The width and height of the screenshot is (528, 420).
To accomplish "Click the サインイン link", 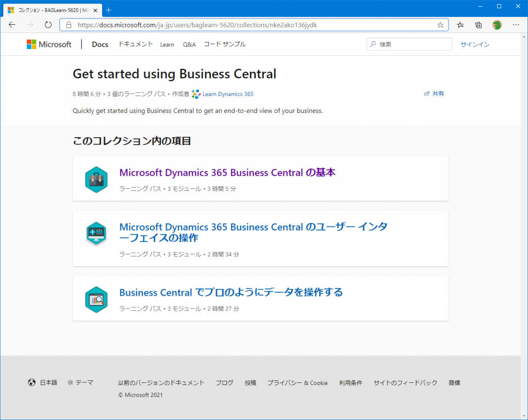I will tap(475, 44).
